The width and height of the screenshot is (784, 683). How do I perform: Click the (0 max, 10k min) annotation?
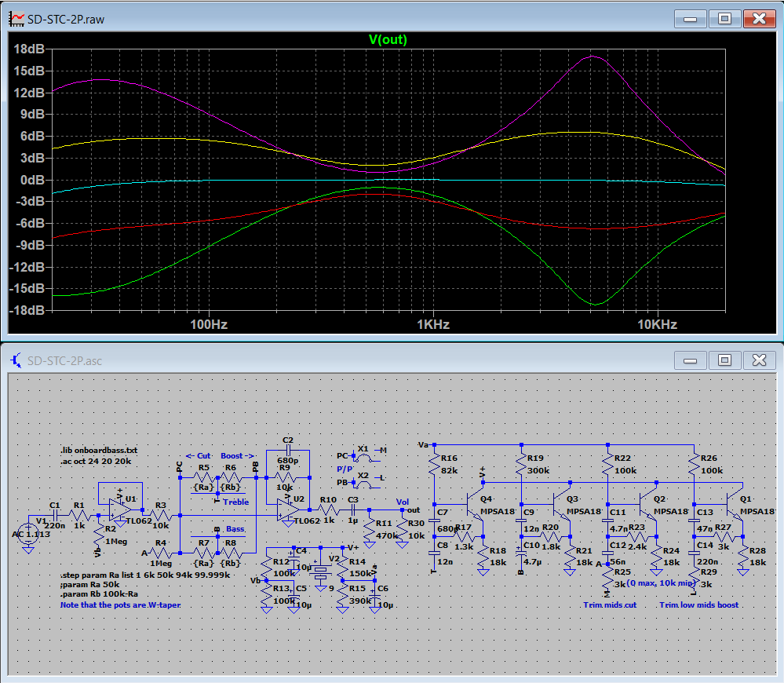pyautogui.click(x=661, y=583)
